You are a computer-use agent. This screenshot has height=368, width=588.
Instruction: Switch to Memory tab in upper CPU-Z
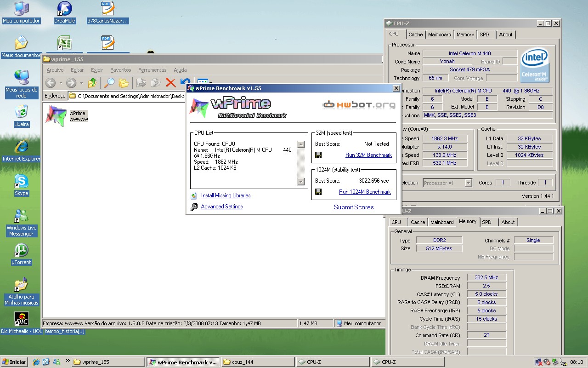(465, 34)
